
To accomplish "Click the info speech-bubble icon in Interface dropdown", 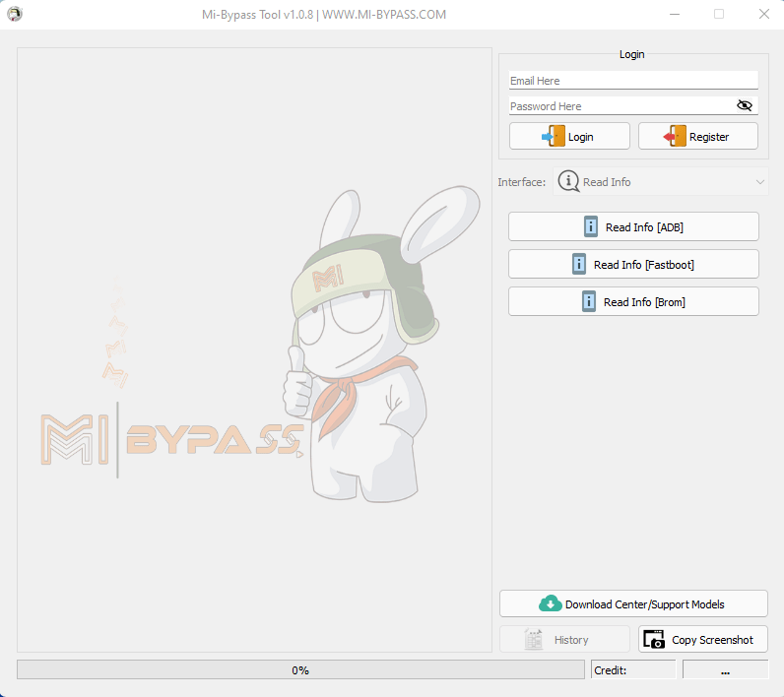I will tap(568, 181).
